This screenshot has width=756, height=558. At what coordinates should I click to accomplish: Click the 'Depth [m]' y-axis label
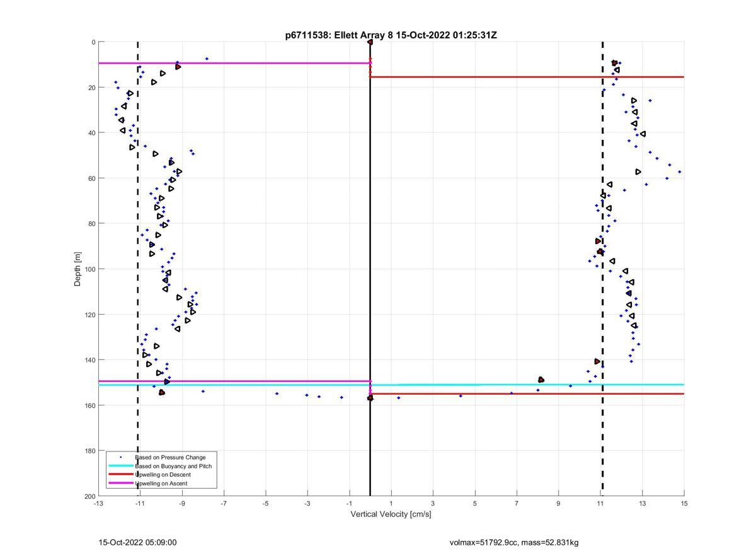click(x=78, y=269)
